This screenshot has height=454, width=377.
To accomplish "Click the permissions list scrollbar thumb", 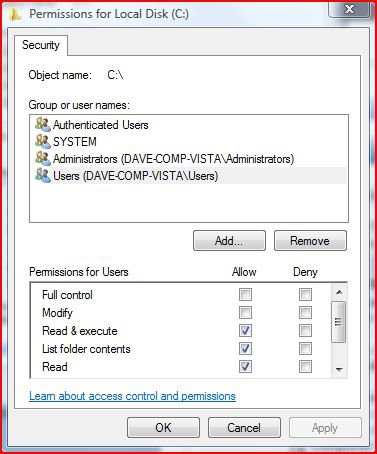I will pos(339,322).
